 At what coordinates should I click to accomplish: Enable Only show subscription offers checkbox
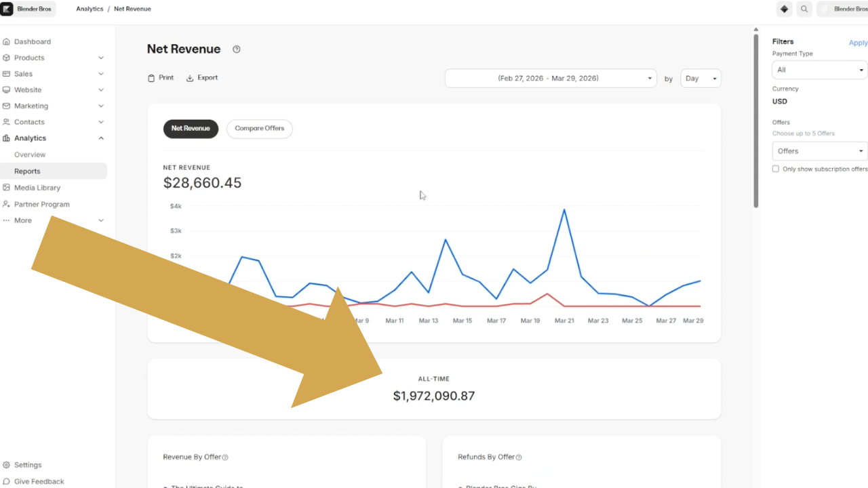point(776,169)
